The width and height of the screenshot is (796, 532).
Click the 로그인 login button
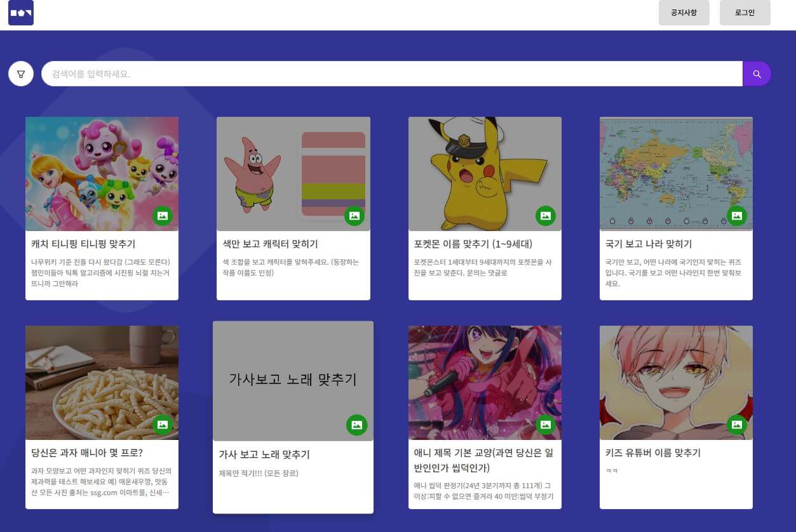[745, 13]
